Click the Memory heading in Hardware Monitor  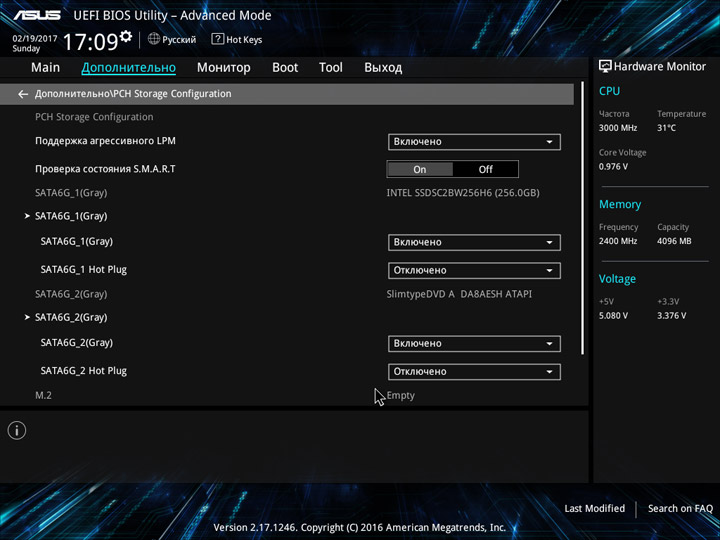click(x=620, y=204)
